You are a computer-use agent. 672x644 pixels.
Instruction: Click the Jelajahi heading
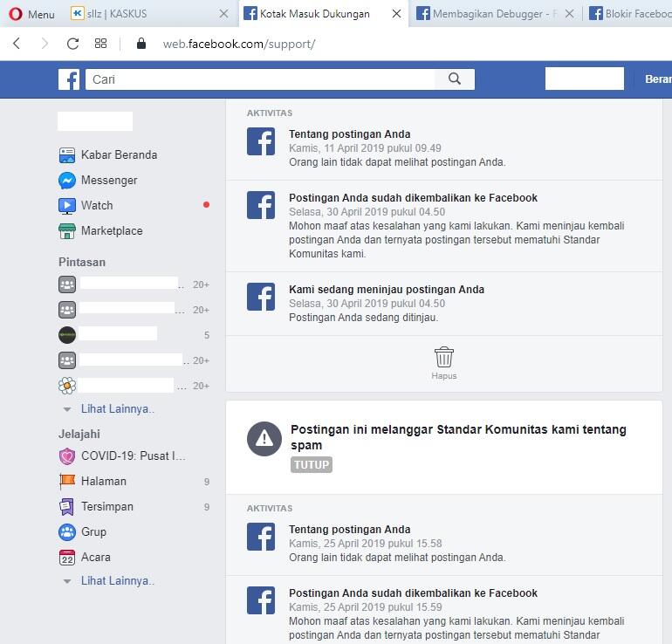pyautogui.click(x=79, y=434)
